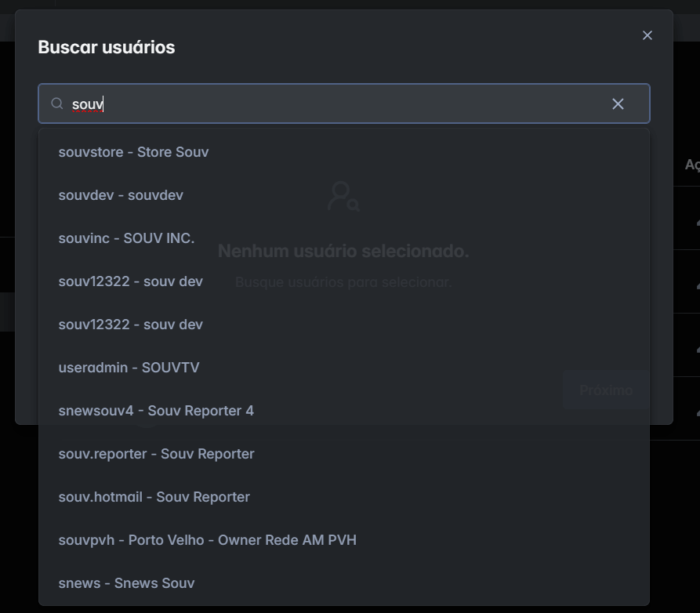This screenshot has width=700, height=613.
Task: Select the second souv12322 - souv dev entry
Action: click(x=130, y=325)
